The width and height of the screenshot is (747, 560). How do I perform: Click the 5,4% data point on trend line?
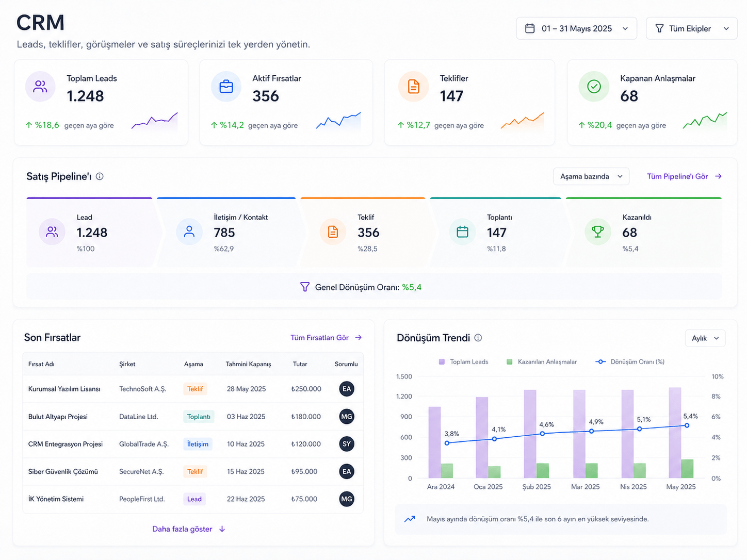687,425
